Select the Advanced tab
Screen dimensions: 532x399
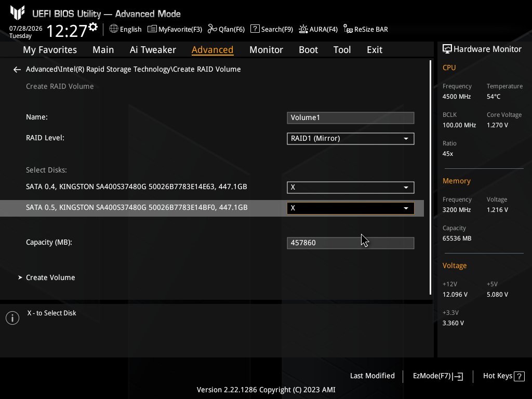tap(212, 50)
